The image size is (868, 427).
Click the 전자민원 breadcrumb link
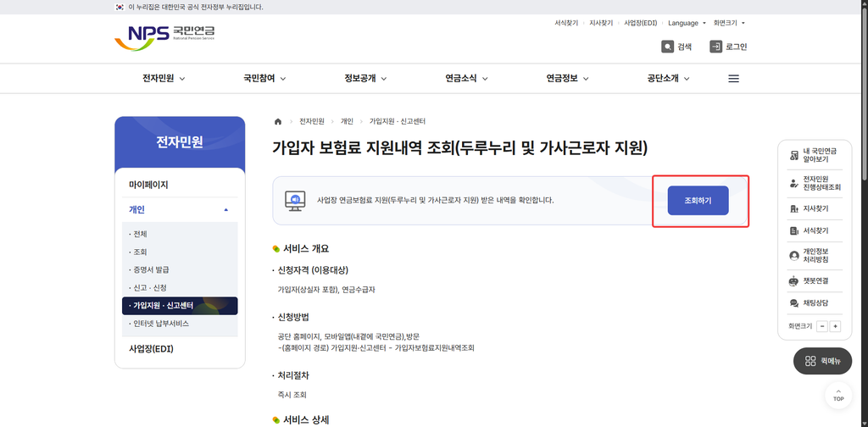[312, 121]
